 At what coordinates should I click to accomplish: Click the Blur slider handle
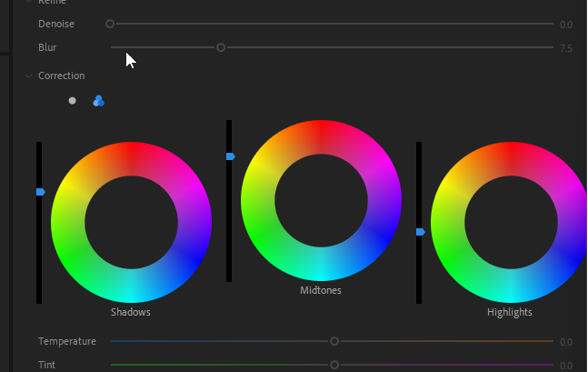point(221,47)
